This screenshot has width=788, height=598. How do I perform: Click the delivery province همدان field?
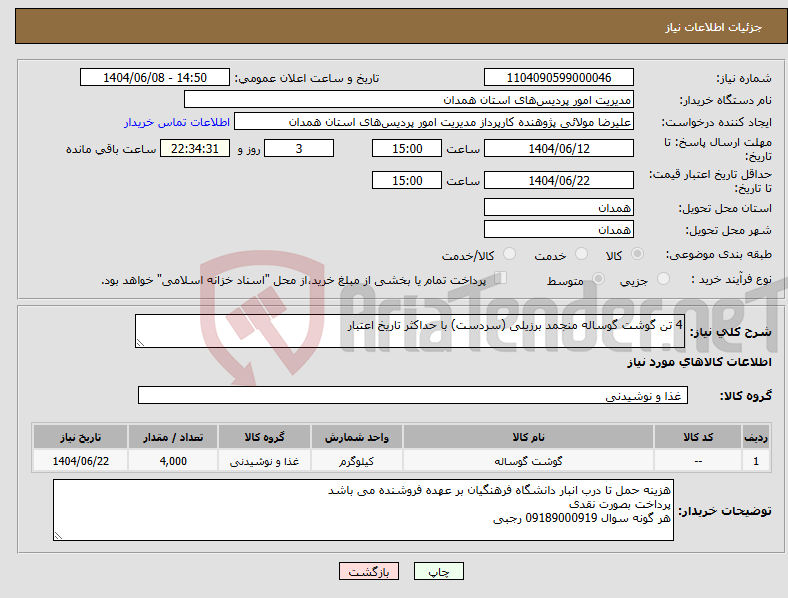coord(558,207)
